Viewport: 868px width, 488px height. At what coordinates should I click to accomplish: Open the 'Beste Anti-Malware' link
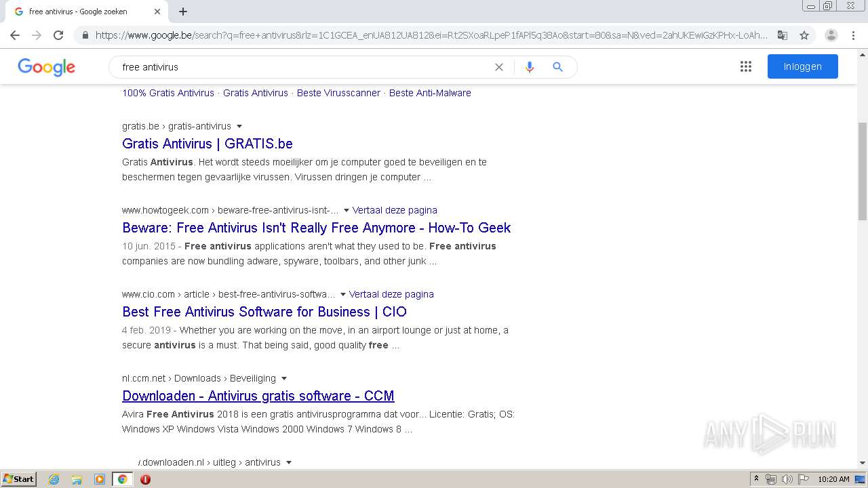pos(430,93)
